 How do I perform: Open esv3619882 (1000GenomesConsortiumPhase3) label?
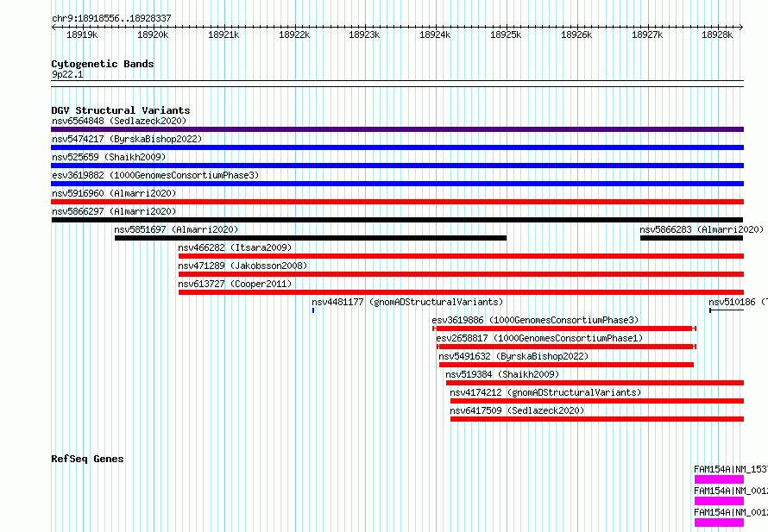point(155,175)
